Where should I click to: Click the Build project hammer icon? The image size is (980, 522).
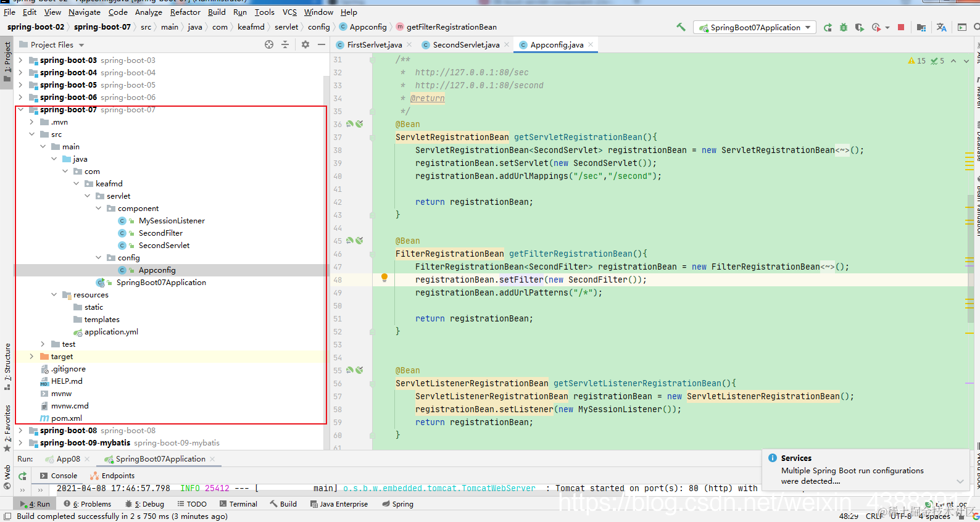click(681, 27)
